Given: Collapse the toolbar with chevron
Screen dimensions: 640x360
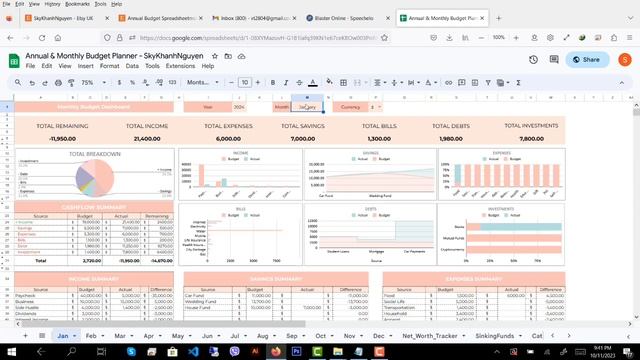Looking at the screenshot, I should tap(622, 82).
